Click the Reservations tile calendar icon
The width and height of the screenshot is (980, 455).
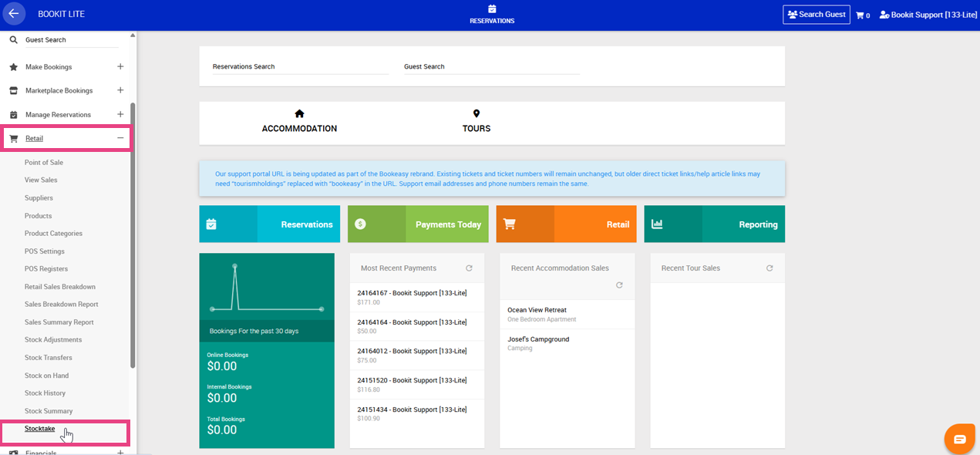click(x=211, y=224)
